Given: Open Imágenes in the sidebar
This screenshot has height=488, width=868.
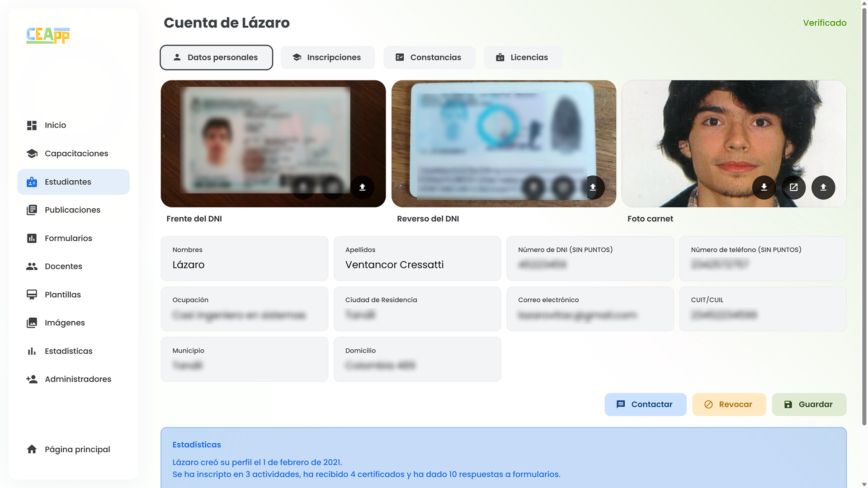Looking at the screenshot, I should [73, 323].
